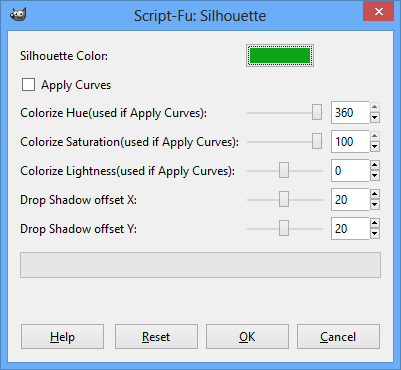This screenshot has height=370, width=401.
Task: Click the Silhouette Color label
Action: click(64, 56)
